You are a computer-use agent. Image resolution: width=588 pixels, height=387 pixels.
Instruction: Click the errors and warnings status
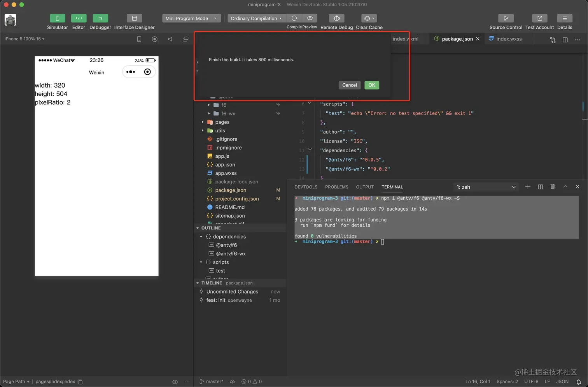point(252,382)
